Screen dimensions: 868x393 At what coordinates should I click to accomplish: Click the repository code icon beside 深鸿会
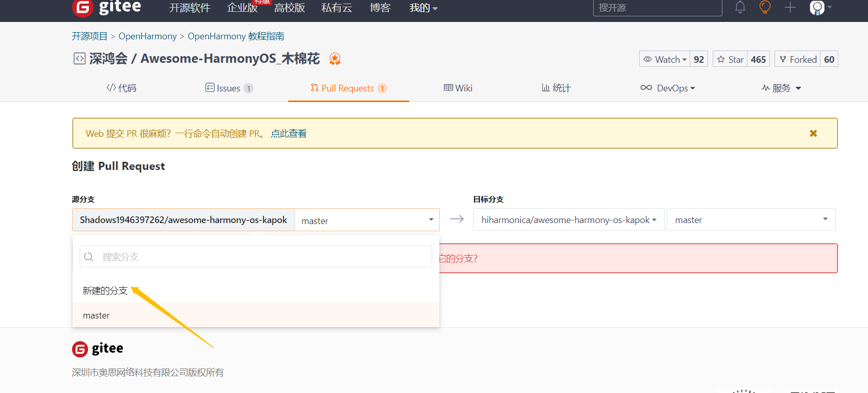79,59
